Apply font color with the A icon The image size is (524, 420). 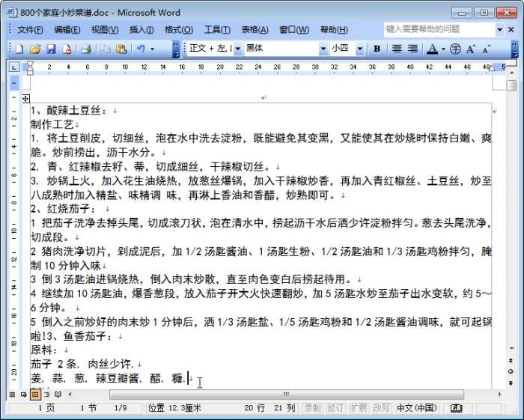433,49
